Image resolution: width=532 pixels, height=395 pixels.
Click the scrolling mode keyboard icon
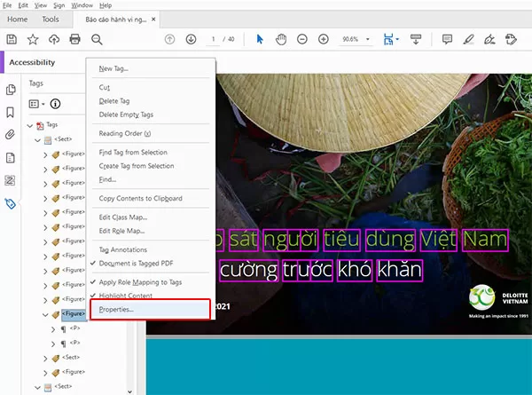(416, 39)
